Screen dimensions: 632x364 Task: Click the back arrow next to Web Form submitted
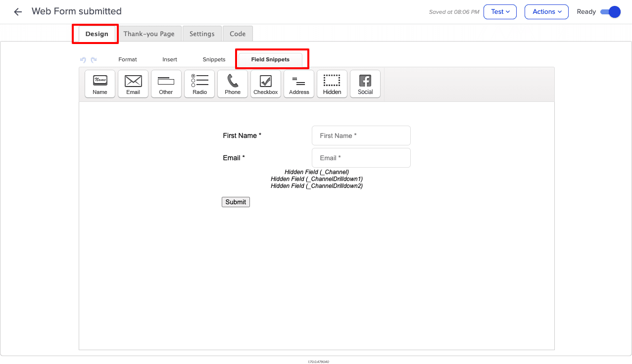17,11
